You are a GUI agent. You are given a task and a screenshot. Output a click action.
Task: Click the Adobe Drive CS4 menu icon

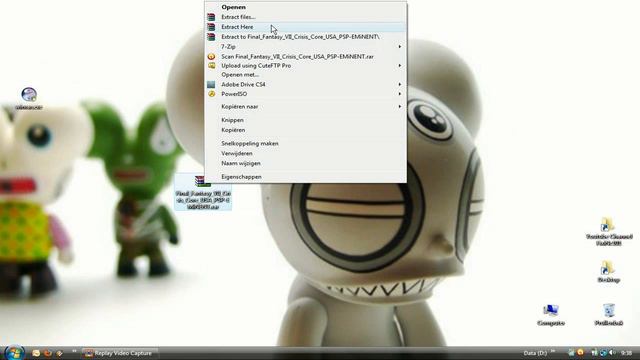[211, 84]
